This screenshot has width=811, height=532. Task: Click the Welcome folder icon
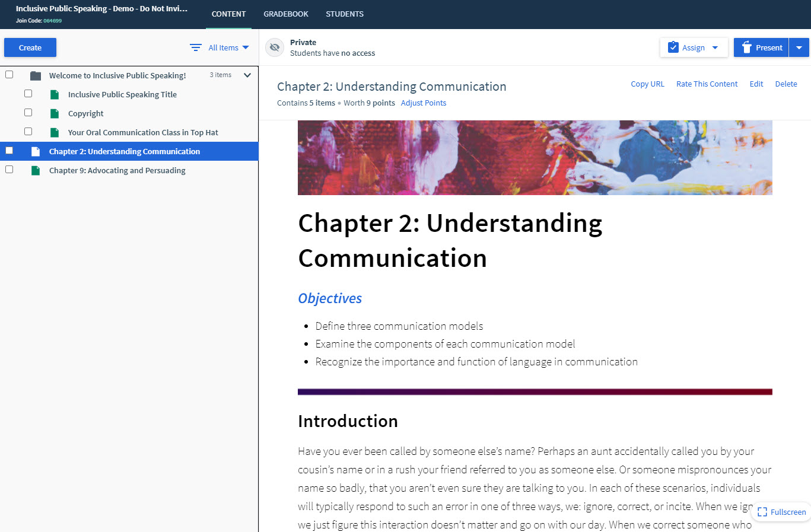(36, 76)
